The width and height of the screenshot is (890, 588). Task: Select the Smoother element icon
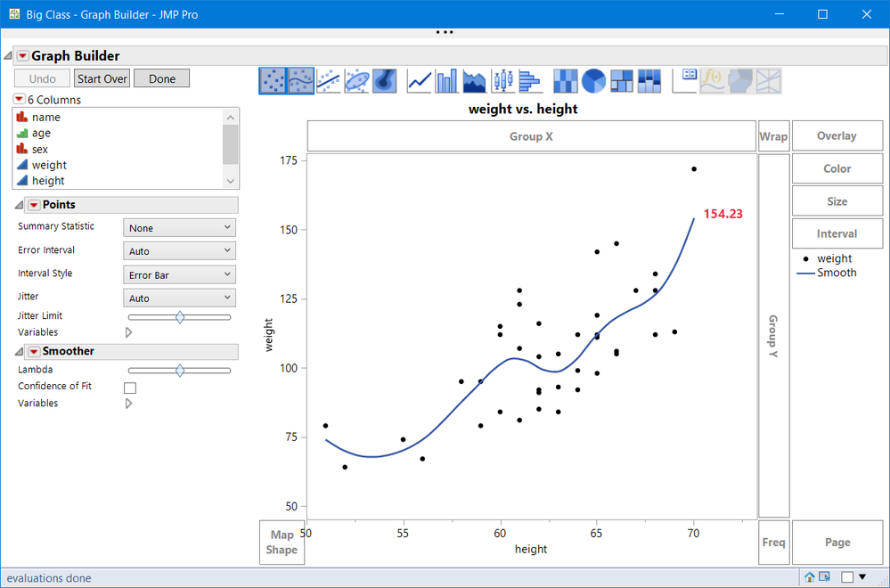pos(301,80)
